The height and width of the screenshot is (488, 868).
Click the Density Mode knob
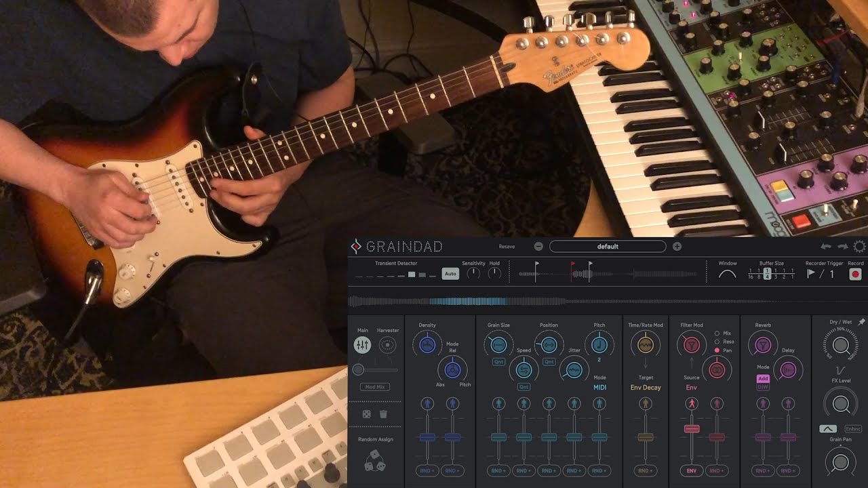click(x=453, y=369)
